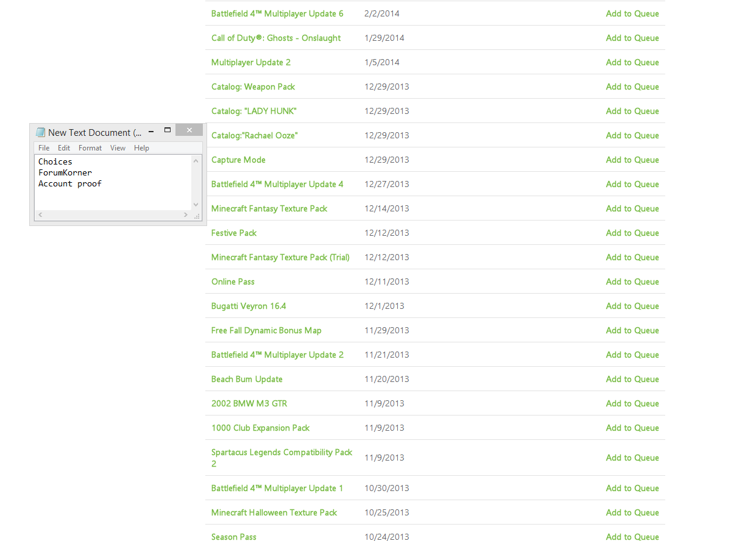Open the View menu in Notepad
The width and height of the screenshot is (756, 541).
118,148
